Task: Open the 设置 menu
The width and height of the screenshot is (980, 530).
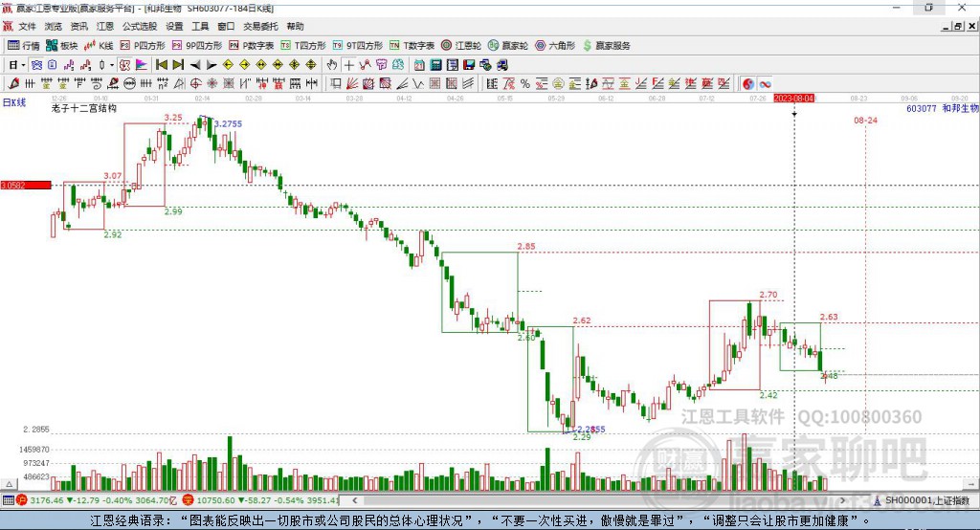Action: click(174, 26)
